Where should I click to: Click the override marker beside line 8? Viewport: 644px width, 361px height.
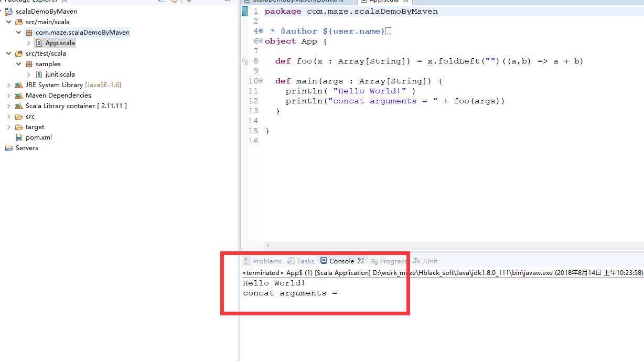click(x=244, y=61)
